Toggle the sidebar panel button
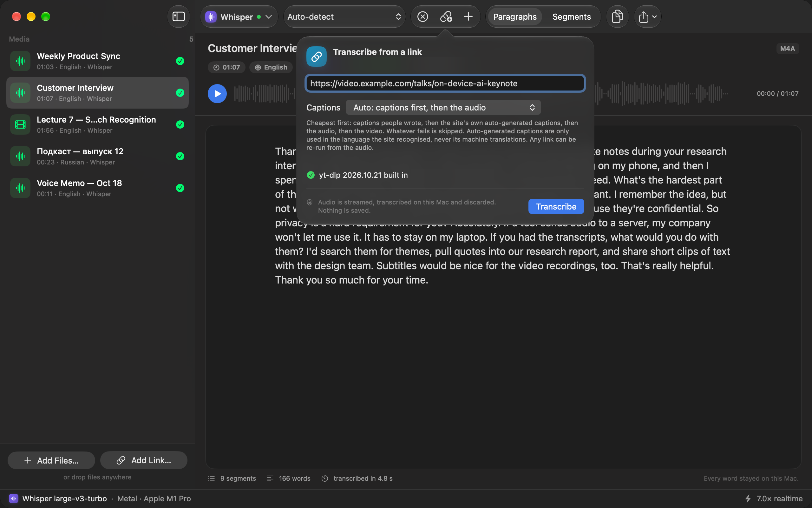 point(179,17)
